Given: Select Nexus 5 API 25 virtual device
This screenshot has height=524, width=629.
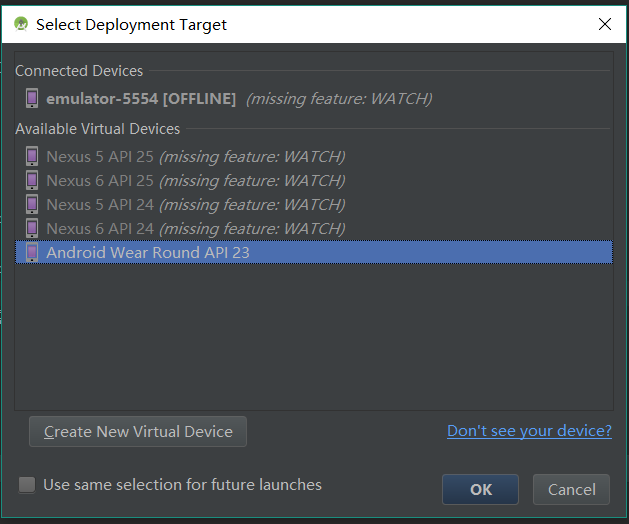Looking at the screenshot, I should point(314,156).
